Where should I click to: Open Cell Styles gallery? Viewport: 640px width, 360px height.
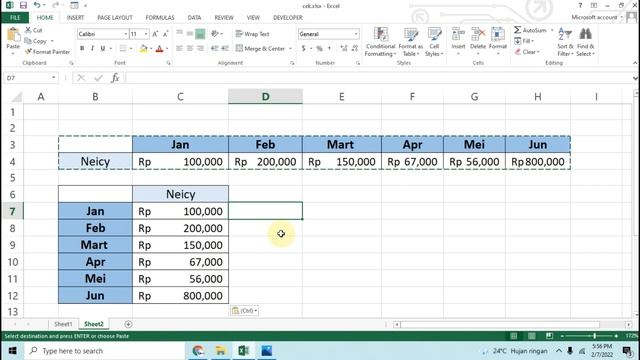[x=434, y=42]
